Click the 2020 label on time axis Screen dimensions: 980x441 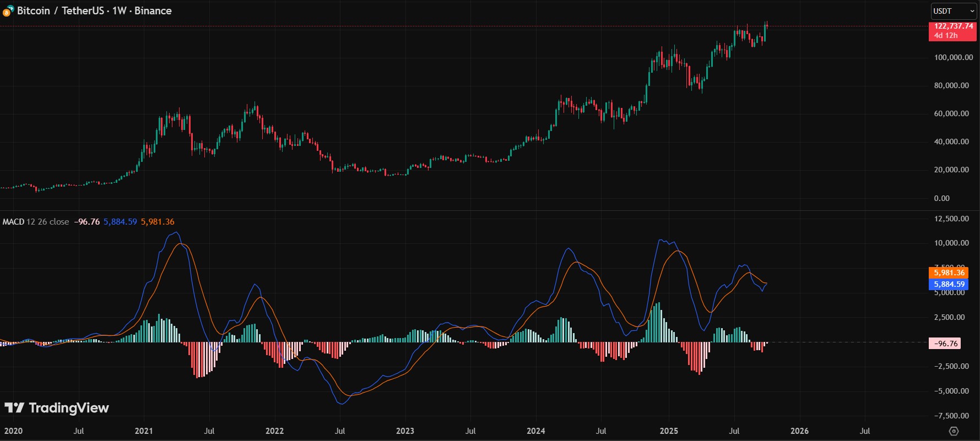tap(13, 431)
